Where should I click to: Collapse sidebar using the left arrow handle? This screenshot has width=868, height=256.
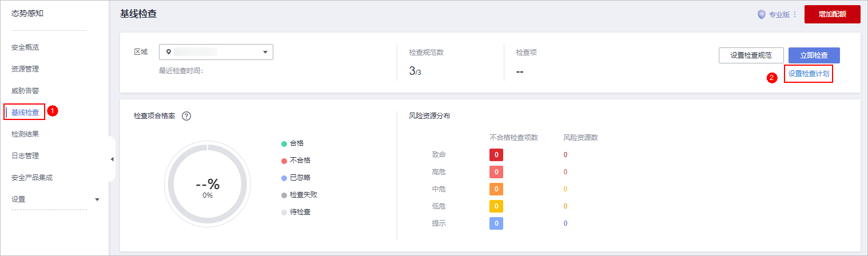pyautogui.click(x=112, y=159)
